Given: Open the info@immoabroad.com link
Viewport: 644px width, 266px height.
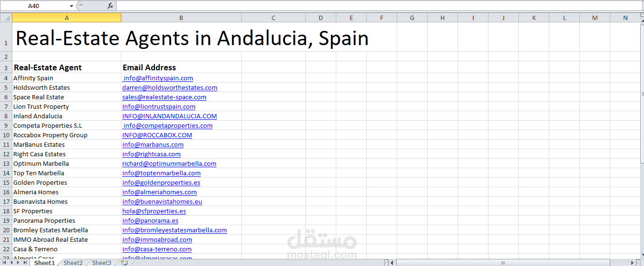Looking at the screenshot, I should coord(157,239).
